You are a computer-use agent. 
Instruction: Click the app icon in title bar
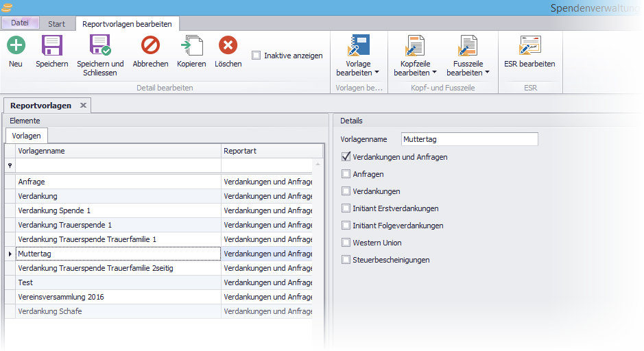click(x=7, y=8)
